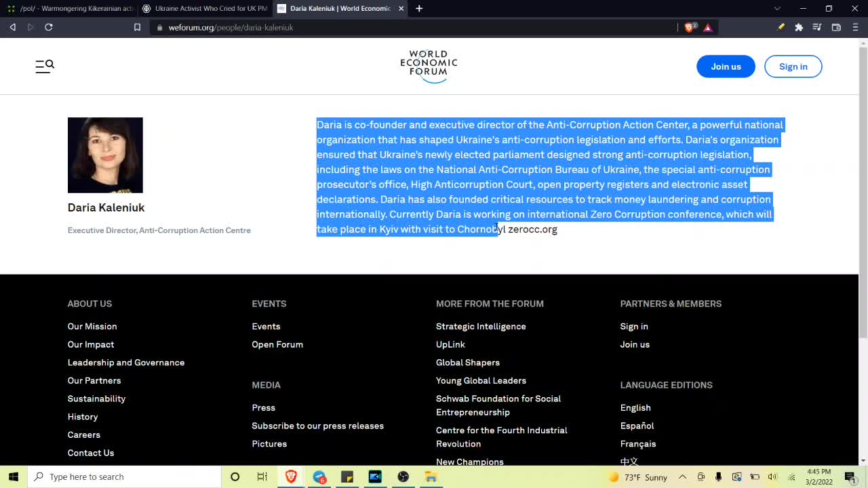Open Brave Rewards triangle icon
The image size is (868, 488).
708,28
